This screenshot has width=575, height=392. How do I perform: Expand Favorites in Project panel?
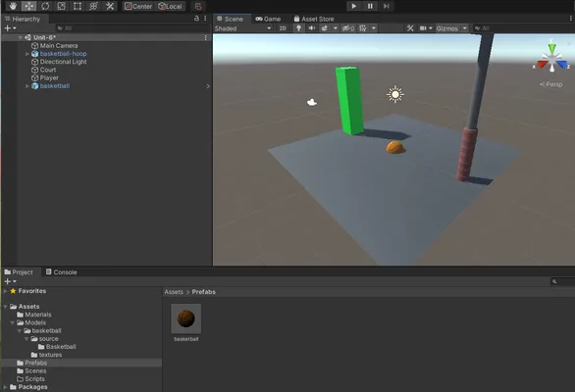[5, 291]
